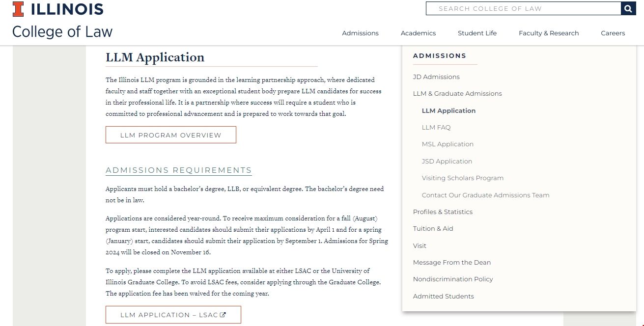The height and width of the screenshot is (326, 644).
Task: Click the LLM PROGRAM OVERVIEW button
Action: click(170, 135)
